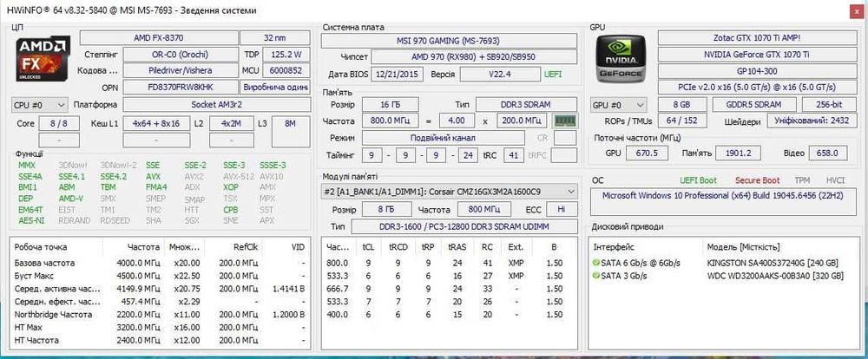Select the KINGSTON SA400S37240G drive row

point(722,263)
